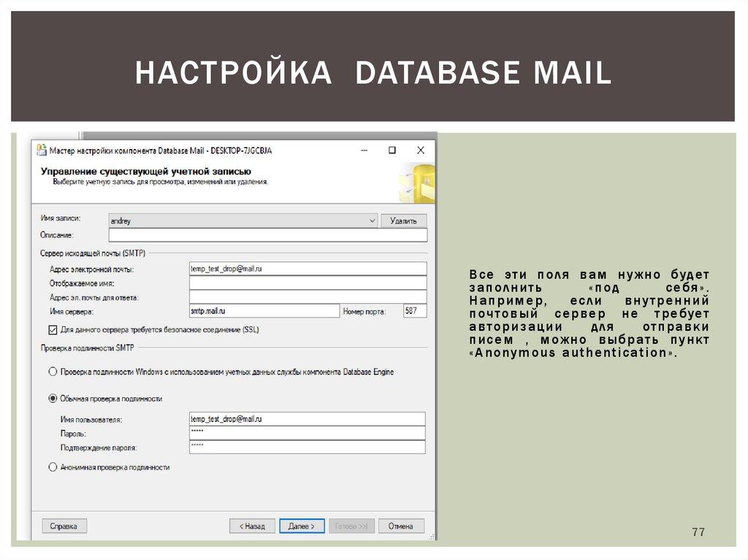The image size is (748, 560).
Task: Click the Описание description text field
Action: 267,235
